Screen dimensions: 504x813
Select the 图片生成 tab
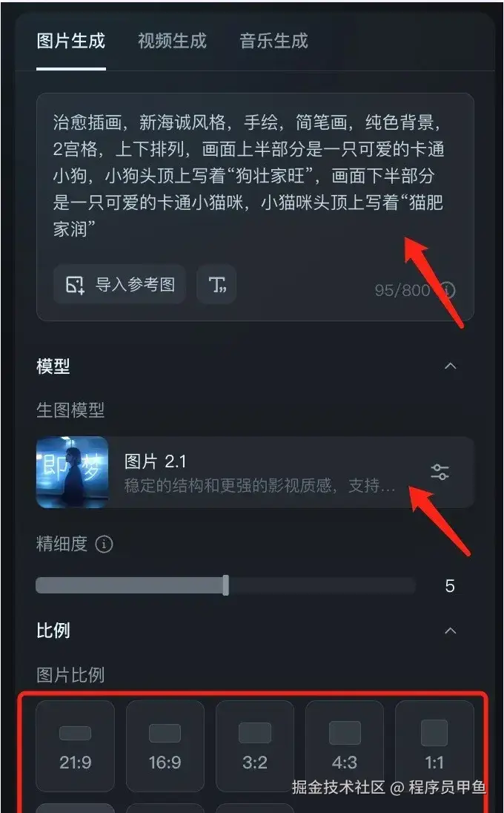[x=71, y=41]
